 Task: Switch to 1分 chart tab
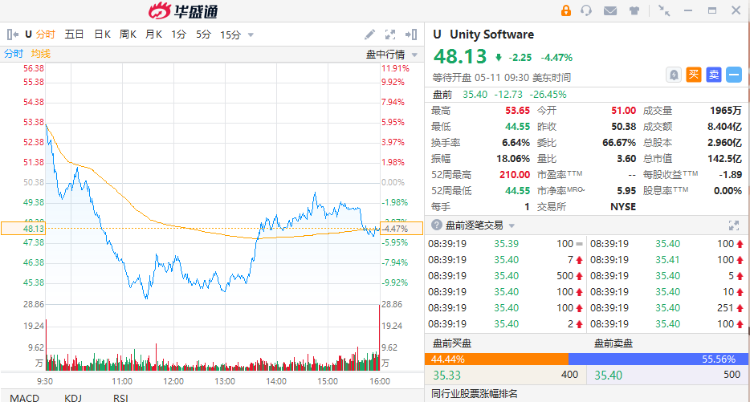click(178, 34)
